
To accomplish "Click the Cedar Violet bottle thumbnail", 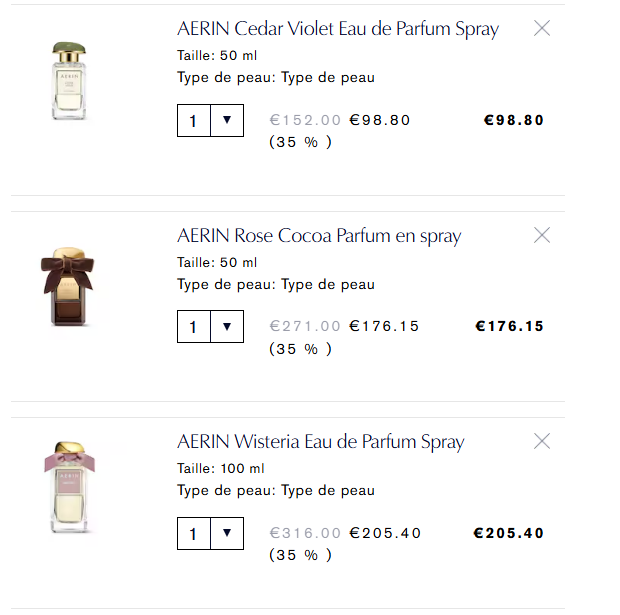I will [68, 80].
